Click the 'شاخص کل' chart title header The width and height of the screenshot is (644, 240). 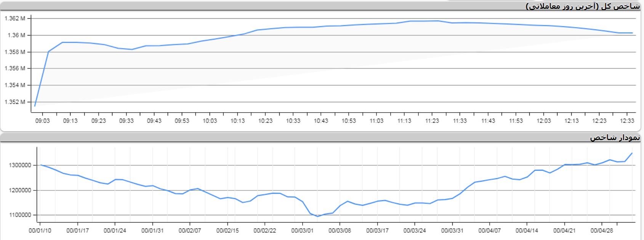click(583, 6)
